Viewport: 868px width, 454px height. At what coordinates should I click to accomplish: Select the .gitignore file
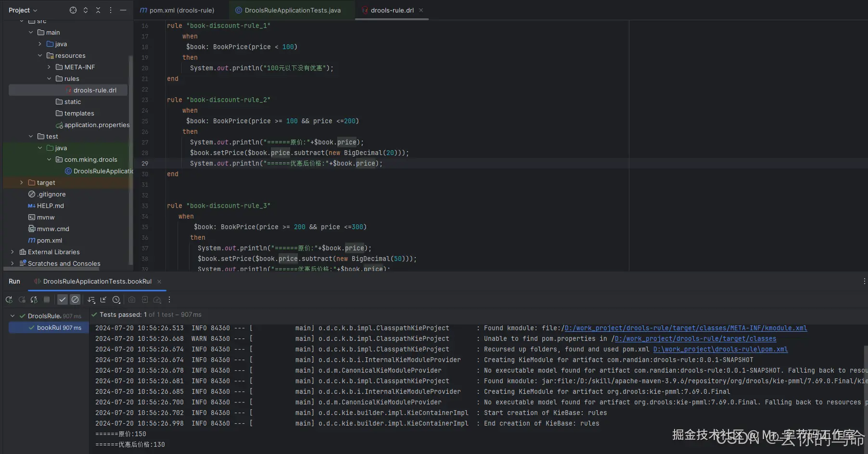47,194
